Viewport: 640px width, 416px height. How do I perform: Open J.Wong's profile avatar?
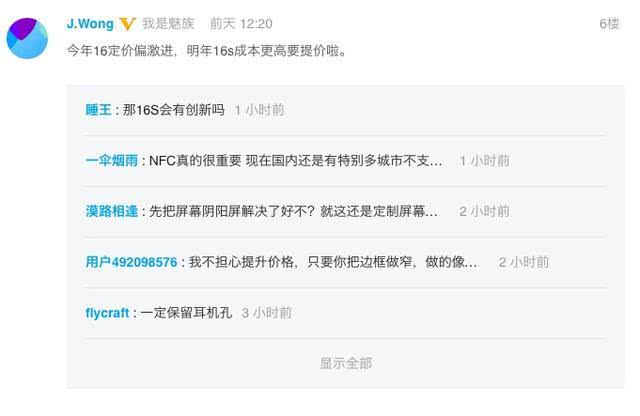click(x=27, y=38)
